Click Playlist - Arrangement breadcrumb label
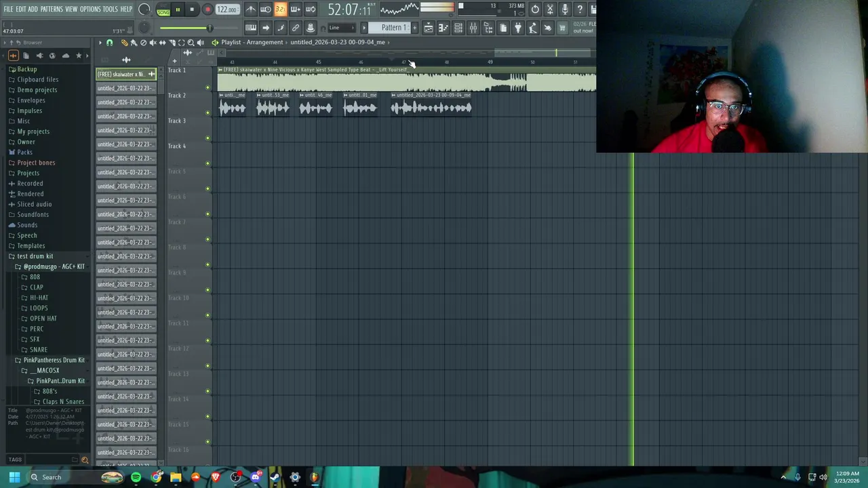 pos(252,42)
